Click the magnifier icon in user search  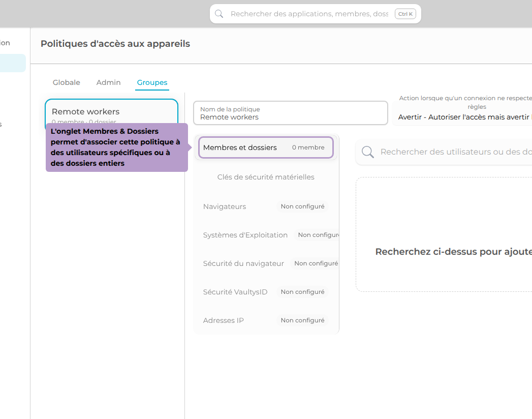click(x=368, y=152)
